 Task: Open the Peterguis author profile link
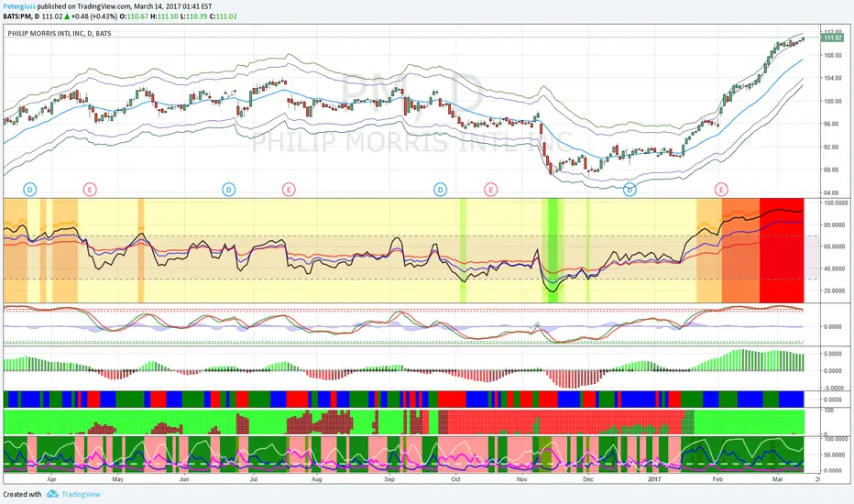tap(19, 6)
